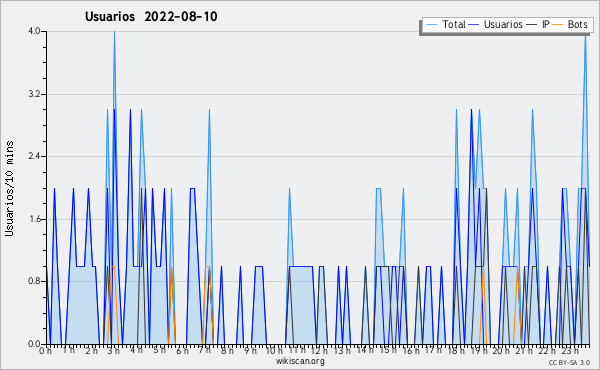Image resolution: width=600 pixels, height=370 pixels.
Task: Click the '12 h' x-axis label
Action: [x=319, y=351]
